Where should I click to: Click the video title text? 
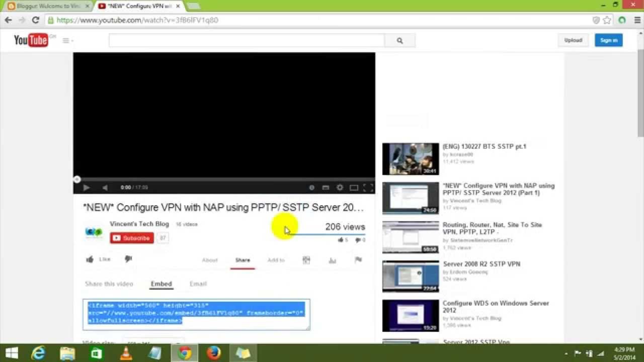coord(223,207)
